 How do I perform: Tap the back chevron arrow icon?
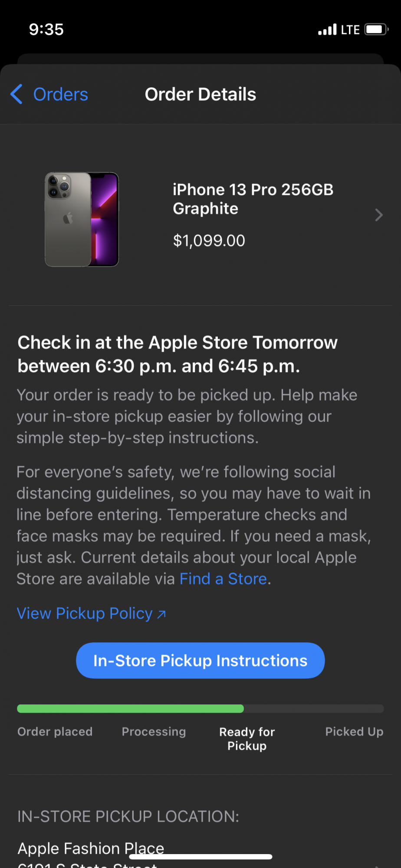pyautogui.click(x=16, y=94)
